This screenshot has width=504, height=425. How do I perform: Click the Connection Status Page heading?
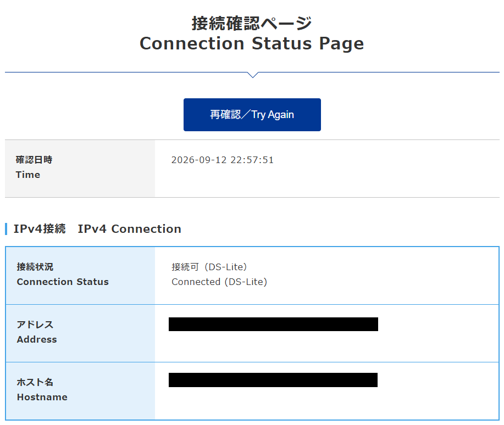(x=252, y=43)
